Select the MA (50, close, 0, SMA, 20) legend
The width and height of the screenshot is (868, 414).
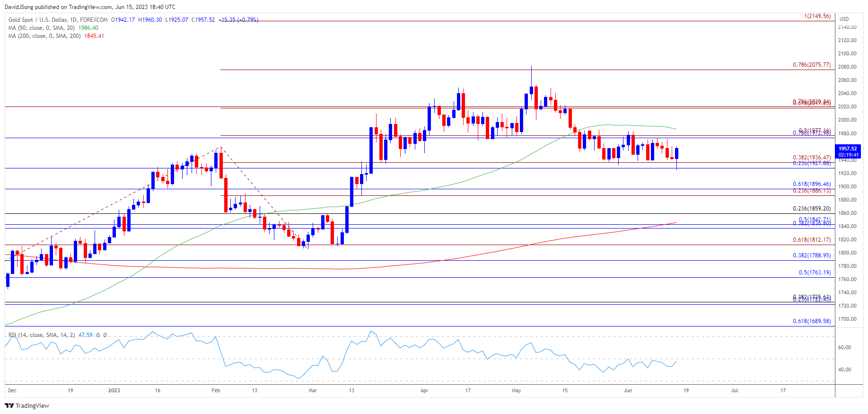(x=42, y=28)
